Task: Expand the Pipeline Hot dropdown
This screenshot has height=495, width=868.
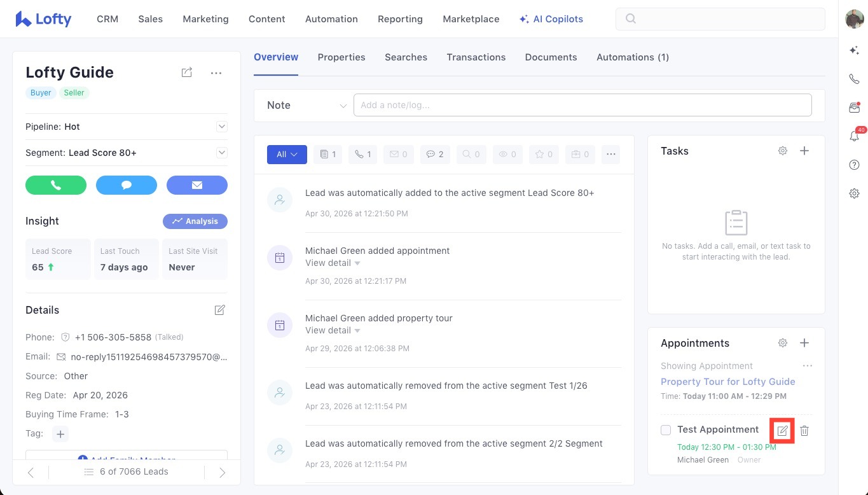Action: point(222,127)
